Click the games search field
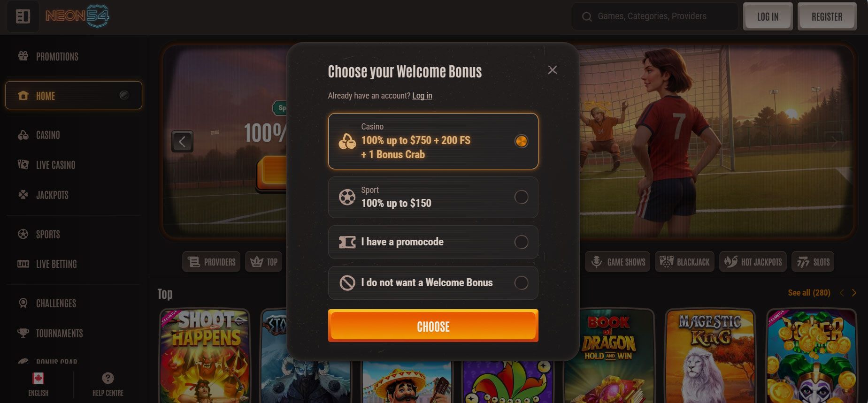Image resolution: width=868 pixels, height=403 pixels. point(655,16)
